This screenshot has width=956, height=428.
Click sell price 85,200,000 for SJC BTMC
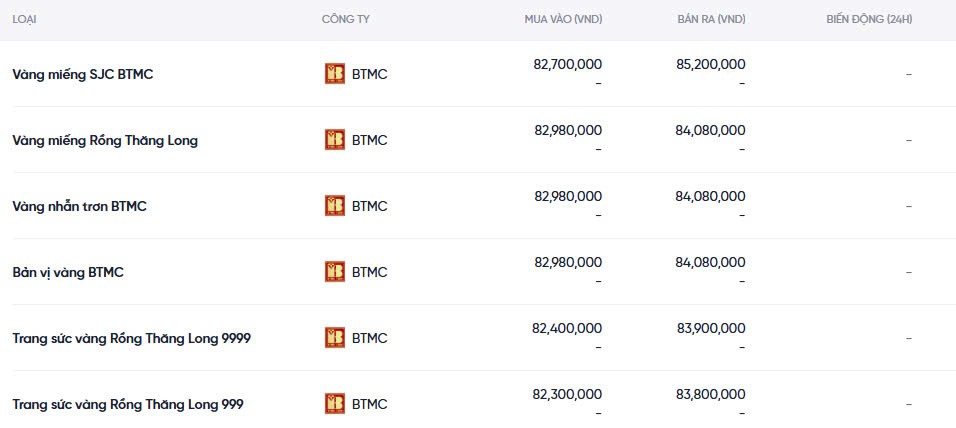[710, 64]
